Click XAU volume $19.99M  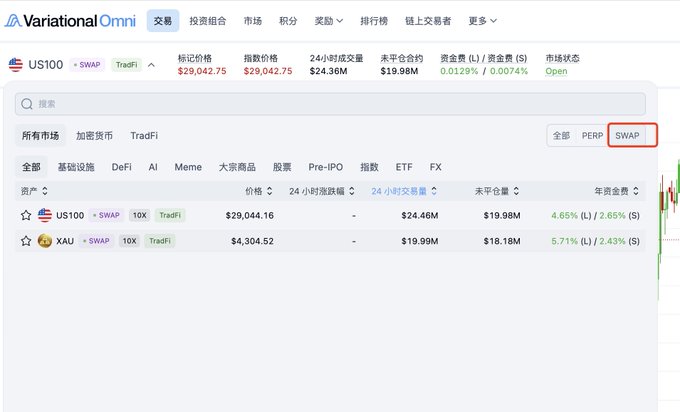(419, 241)
